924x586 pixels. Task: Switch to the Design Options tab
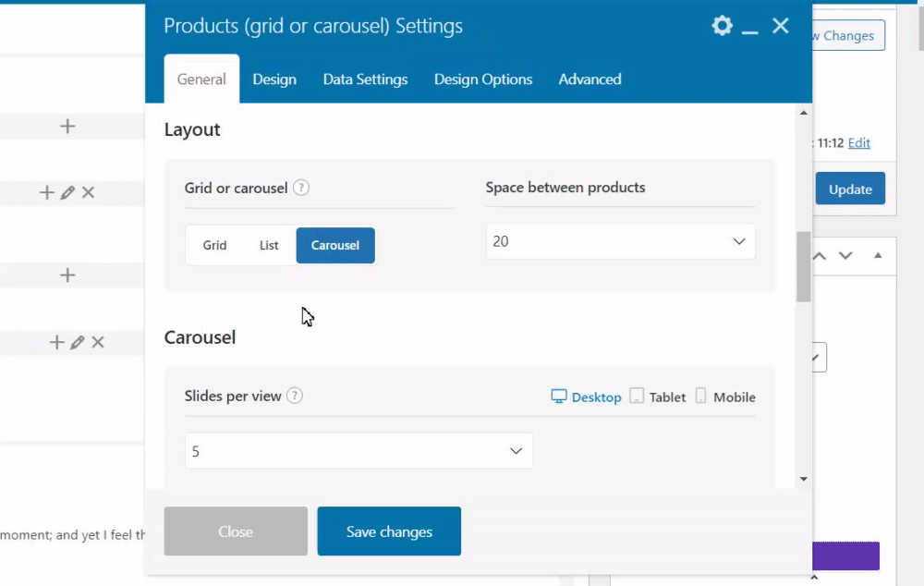coord(483,79)
